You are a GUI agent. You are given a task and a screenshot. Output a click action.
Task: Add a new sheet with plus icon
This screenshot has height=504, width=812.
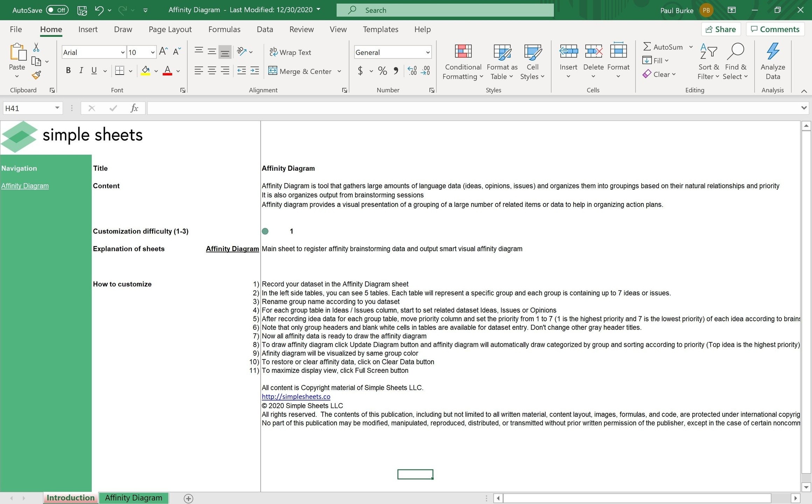(x=188, y=498)
